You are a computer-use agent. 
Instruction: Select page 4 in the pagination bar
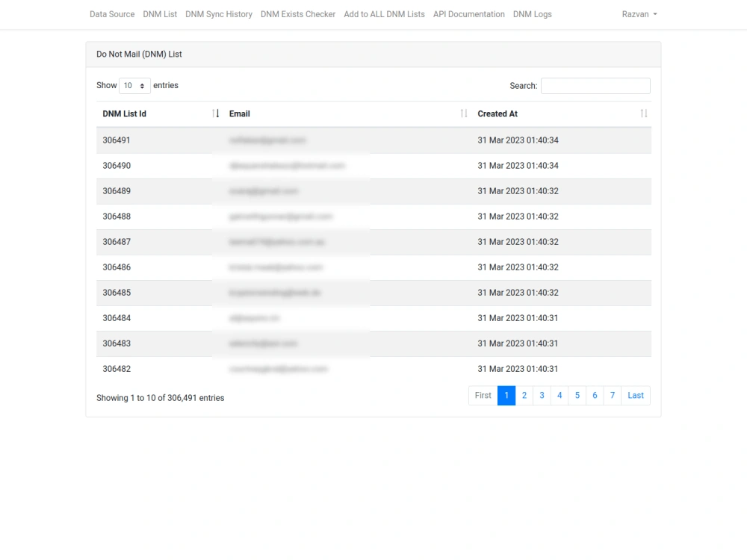coord(559,395)
